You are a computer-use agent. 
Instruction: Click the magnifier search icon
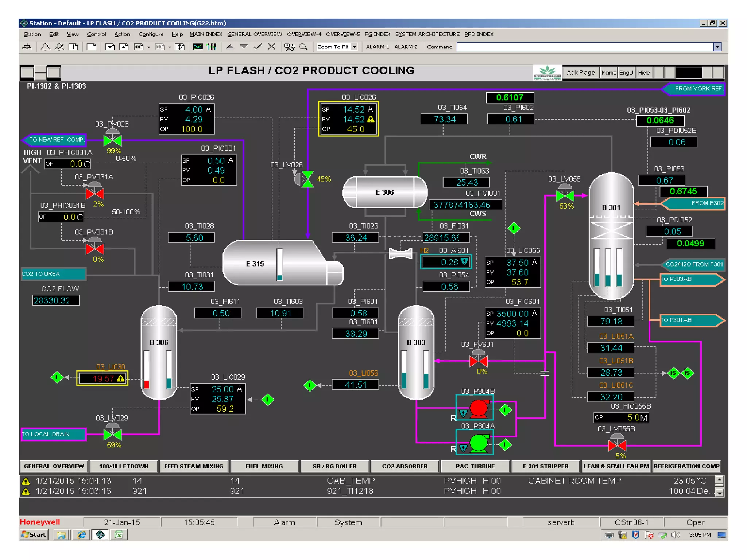tap(303, 47)
